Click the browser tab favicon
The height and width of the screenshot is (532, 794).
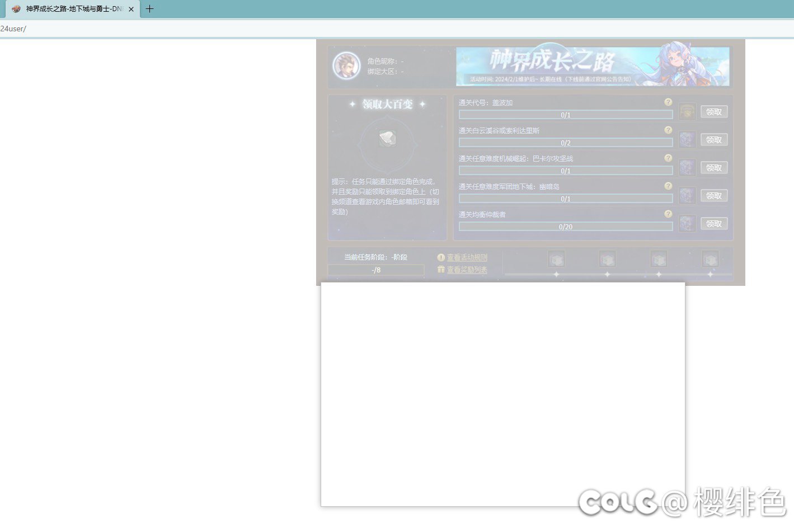(16, 9)
